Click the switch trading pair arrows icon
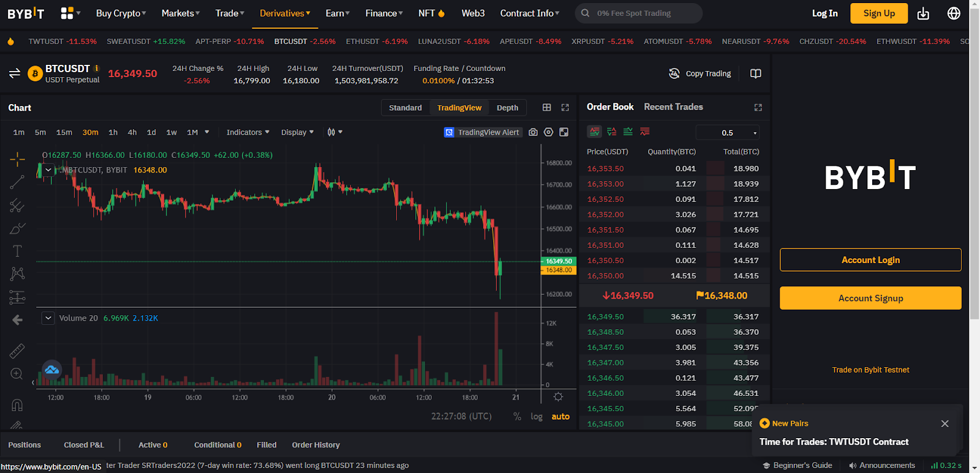The image size is (980, 473). pos(15,73)
